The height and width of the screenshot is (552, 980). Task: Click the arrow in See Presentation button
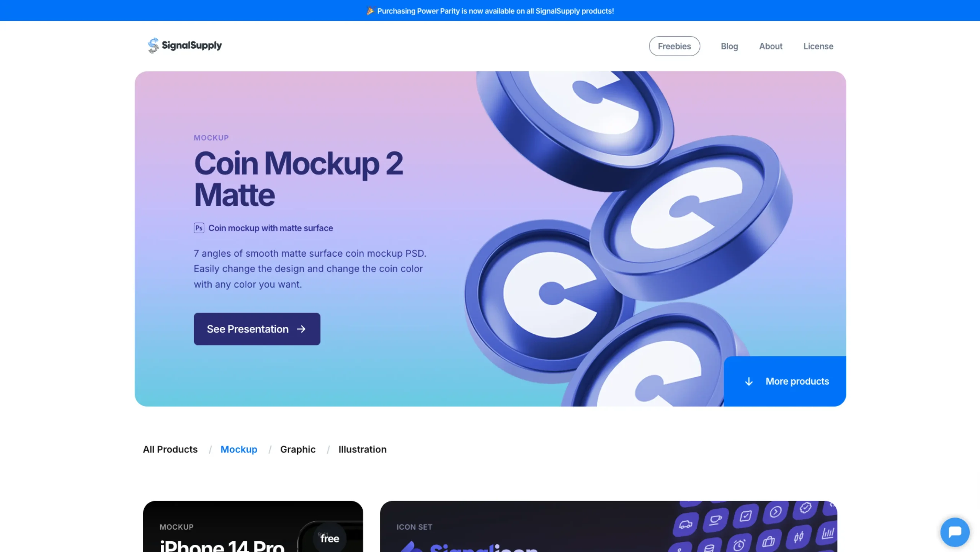click(301, 329)
